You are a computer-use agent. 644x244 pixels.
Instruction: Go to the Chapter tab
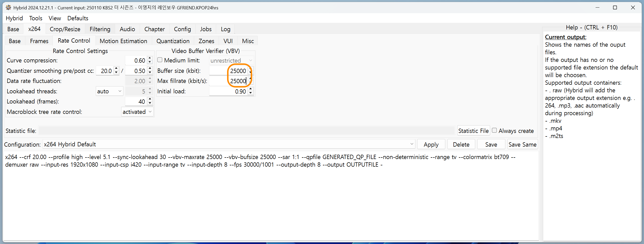click(155, 29)
